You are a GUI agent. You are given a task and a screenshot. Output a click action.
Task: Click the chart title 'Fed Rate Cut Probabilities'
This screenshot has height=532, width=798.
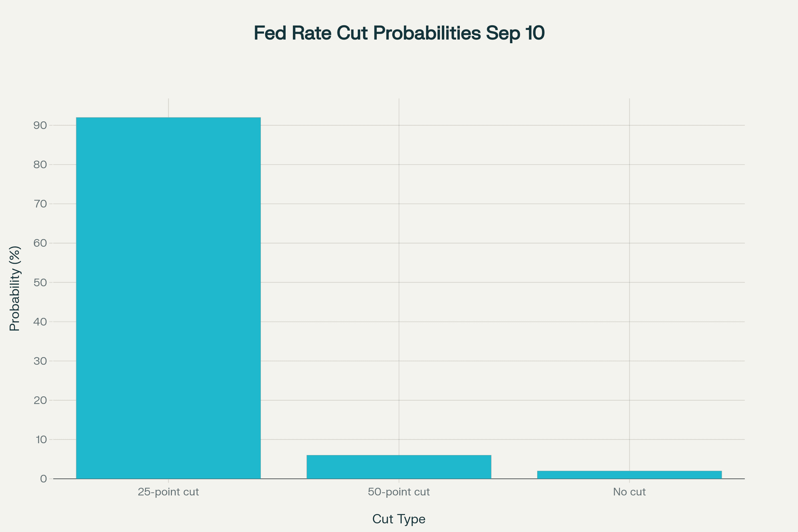[399, 33]
